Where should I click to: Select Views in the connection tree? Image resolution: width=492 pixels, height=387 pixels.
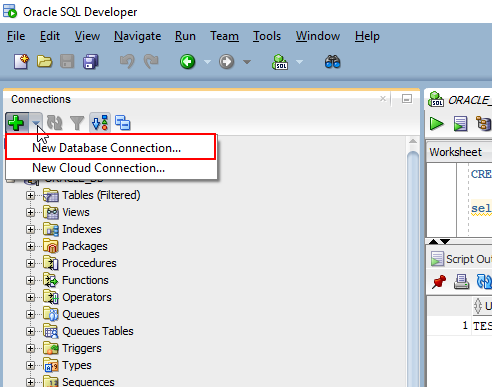click(76, 212)
